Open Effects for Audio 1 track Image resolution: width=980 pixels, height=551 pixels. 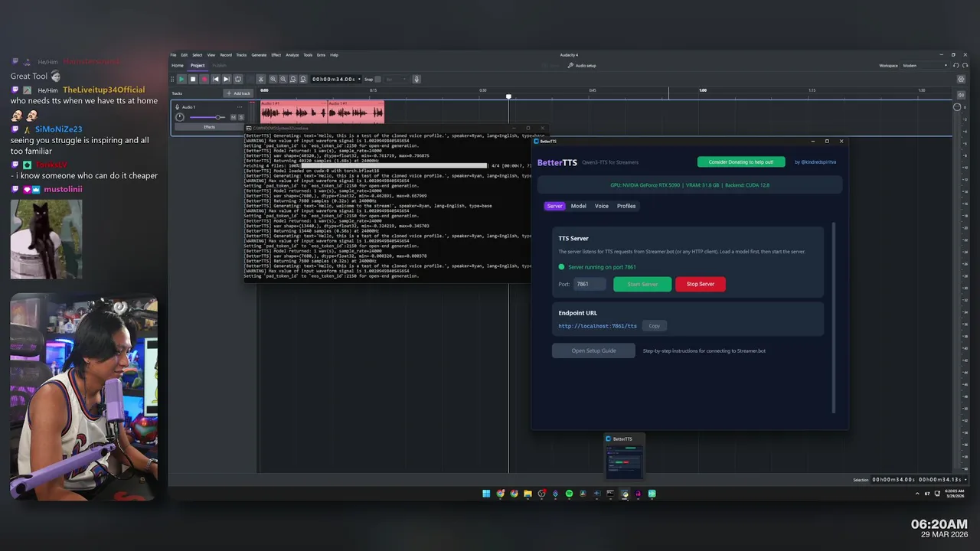[209, 127]
